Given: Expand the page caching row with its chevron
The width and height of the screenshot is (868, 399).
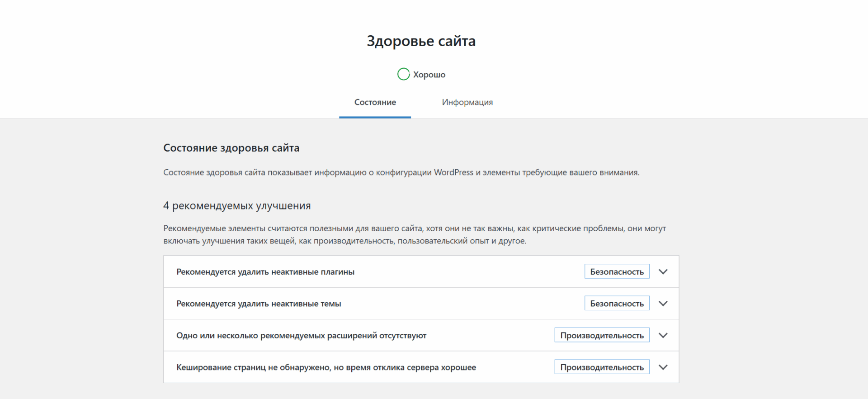Looking at the screenshot, I should click(663, 367).
